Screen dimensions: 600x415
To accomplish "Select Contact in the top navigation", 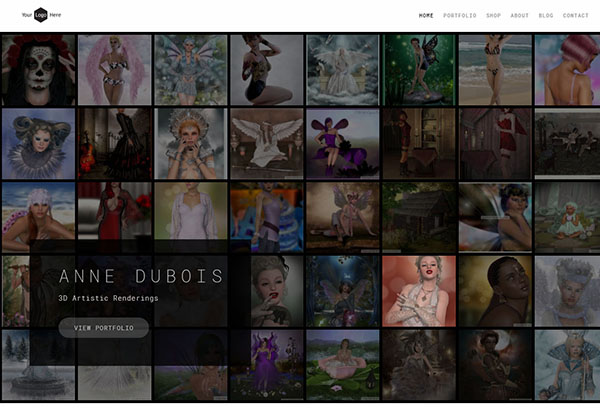I will [576, 16].
